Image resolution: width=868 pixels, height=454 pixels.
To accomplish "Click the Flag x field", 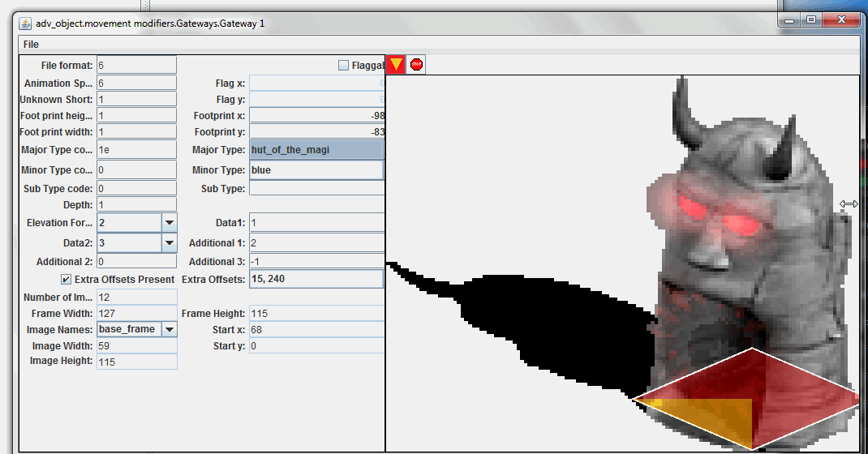I will 316,83.
